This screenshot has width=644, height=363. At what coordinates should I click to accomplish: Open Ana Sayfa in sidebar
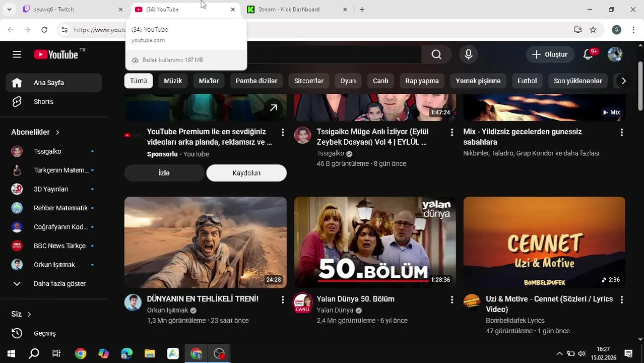point(54,83)
